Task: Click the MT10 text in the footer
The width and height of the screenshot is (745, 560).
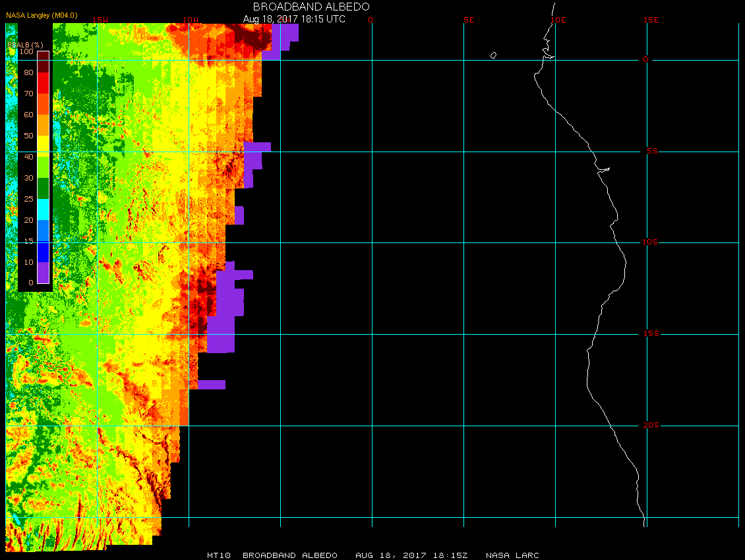Action: (x=219, y=555)
